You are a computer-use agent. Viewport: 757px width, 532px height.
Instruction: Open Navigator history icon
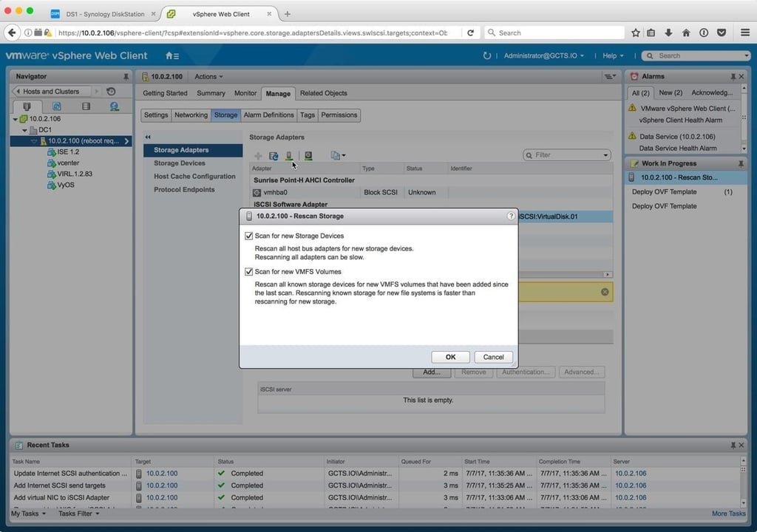(x=111, y=91)
